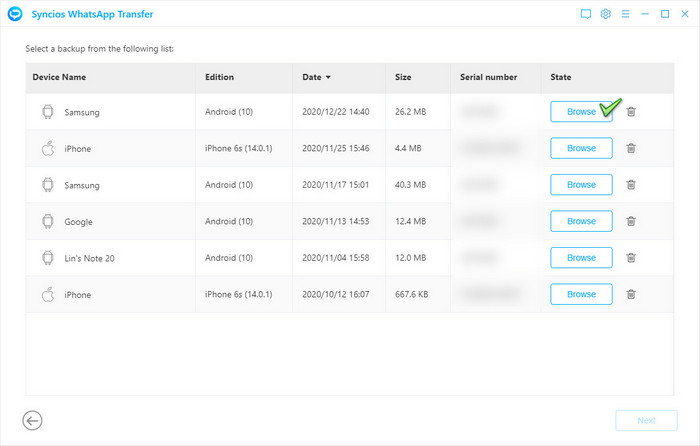Image resolution: width=700 pixels, height=446 pixels.
Task: Minimize the Syncios window
Action: pos(645,14)
